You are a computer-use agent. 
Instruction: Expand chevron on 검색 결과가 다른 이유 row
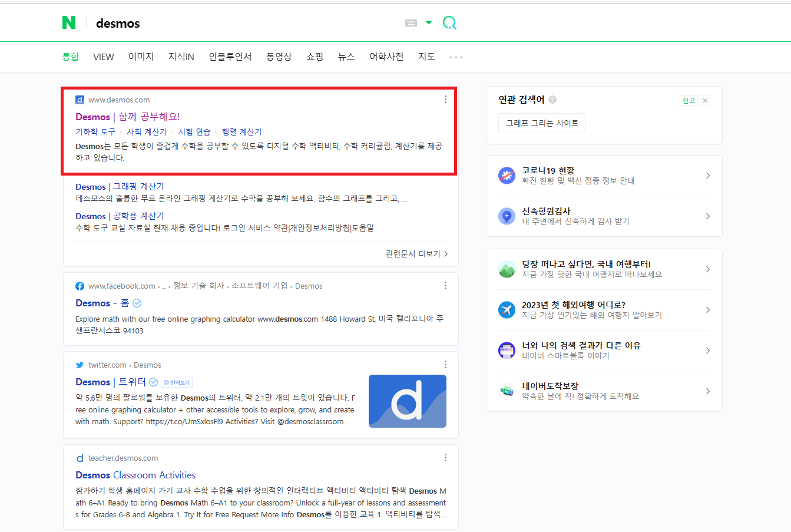tap(708, 351)
